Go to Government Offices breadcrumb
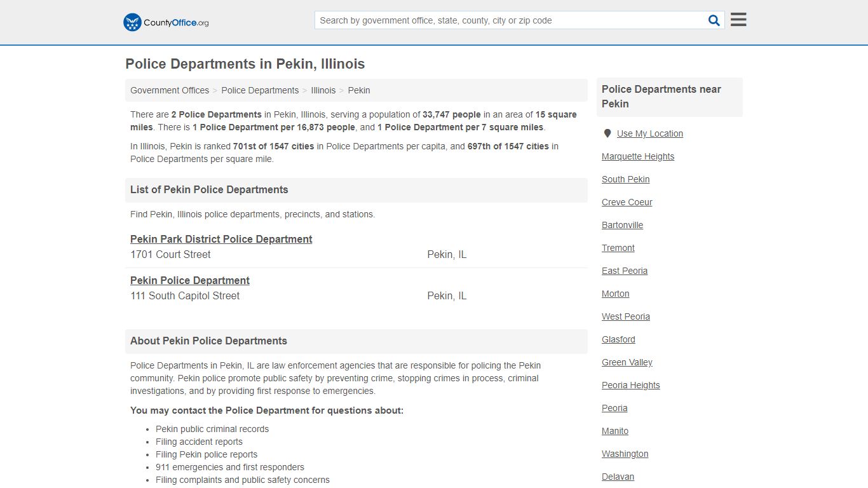 [170, 90]
